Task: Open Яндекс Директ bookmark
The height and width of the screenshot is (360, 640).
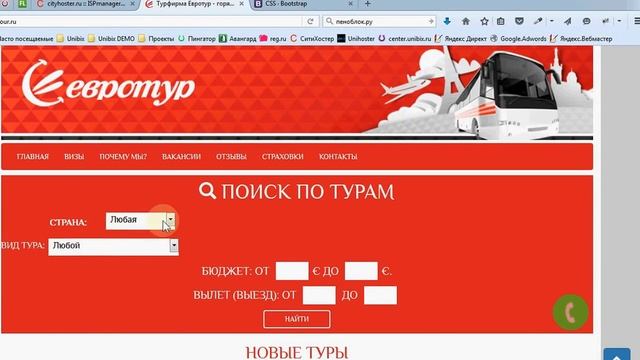Action: pos(461,39)
